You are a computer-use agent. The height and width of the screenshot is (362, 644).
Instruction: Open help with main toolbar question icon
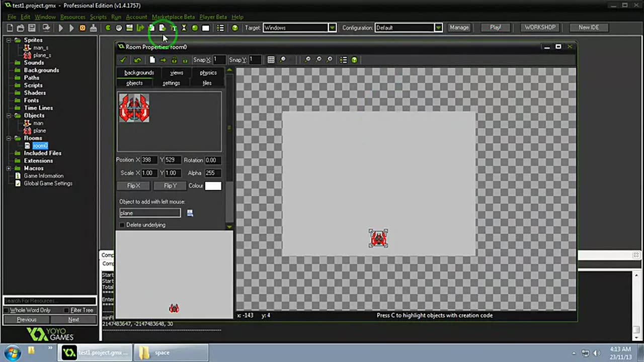234,28
